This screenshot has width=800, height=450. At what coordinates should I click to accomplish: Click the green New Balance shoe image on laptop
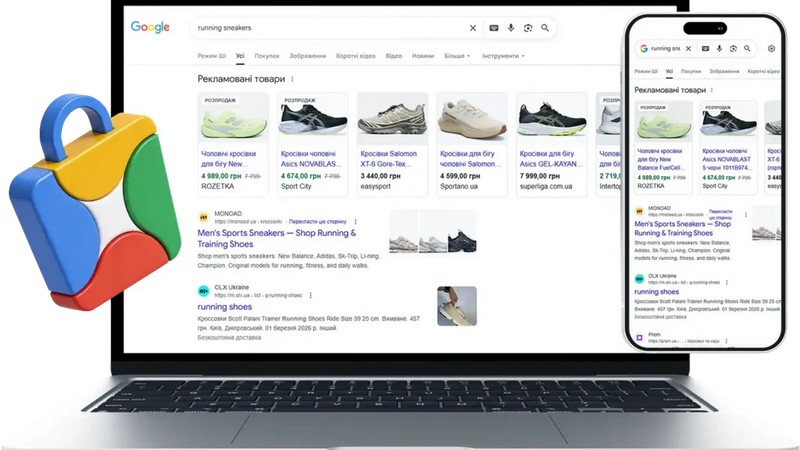coord(233,120)
